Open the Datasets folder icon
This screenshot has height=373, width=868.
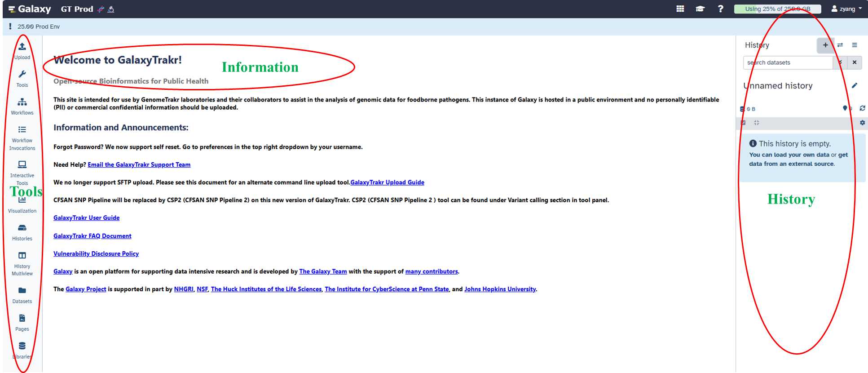22,291
